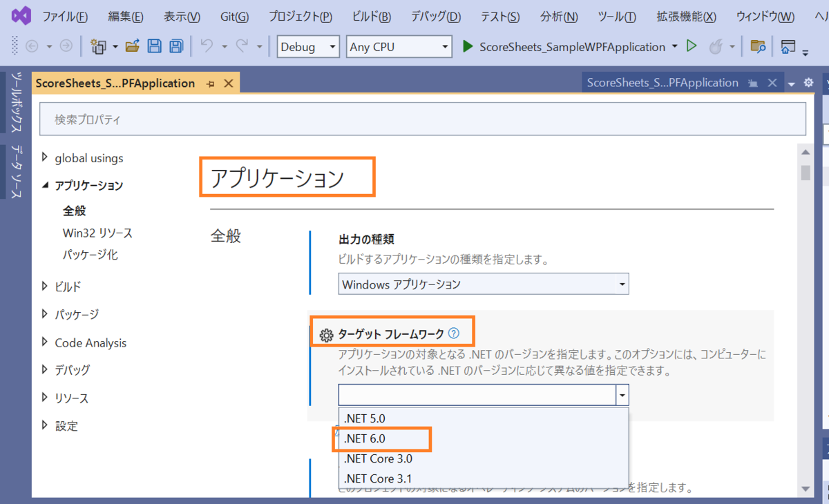The height and width of the screenshot is (504, 829).
Task: Expand the パッケージ section
Action: pos(45,314)
